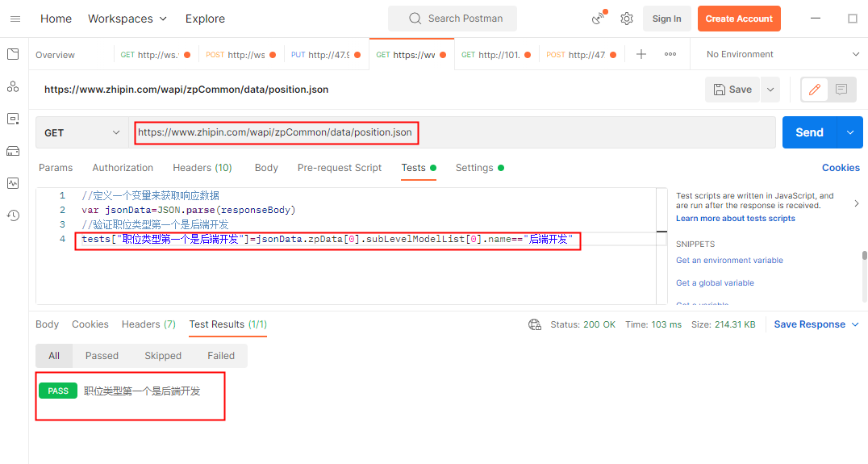The width and height of the screenshot is (868, 464).
Task: Minimize the Postman window
Action: pos(816,19)
